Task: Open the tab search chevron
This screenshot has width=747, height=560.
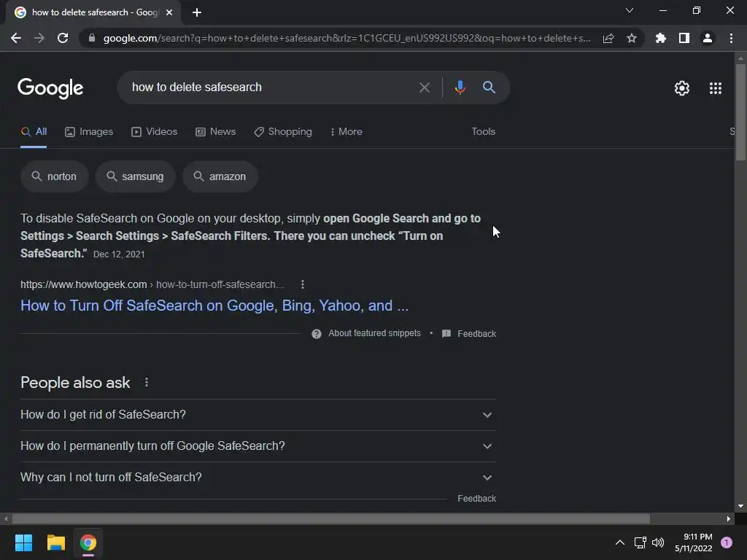Action: (630, 10)
